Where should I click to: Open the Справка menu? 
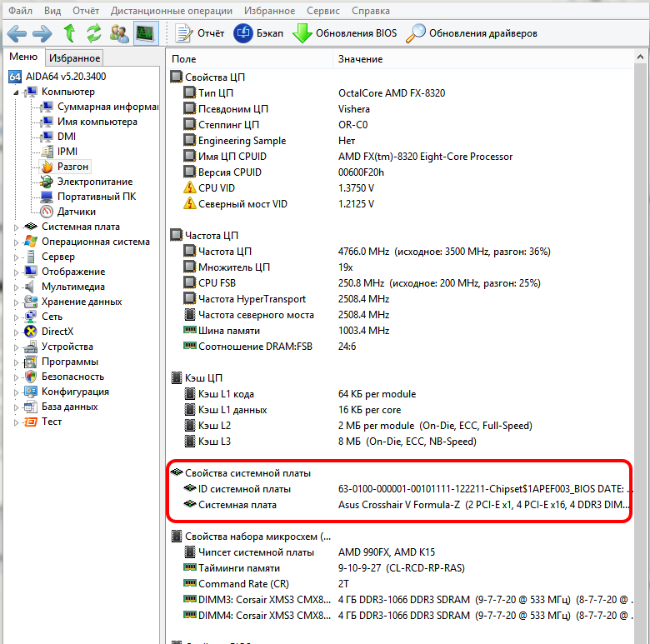371,11
